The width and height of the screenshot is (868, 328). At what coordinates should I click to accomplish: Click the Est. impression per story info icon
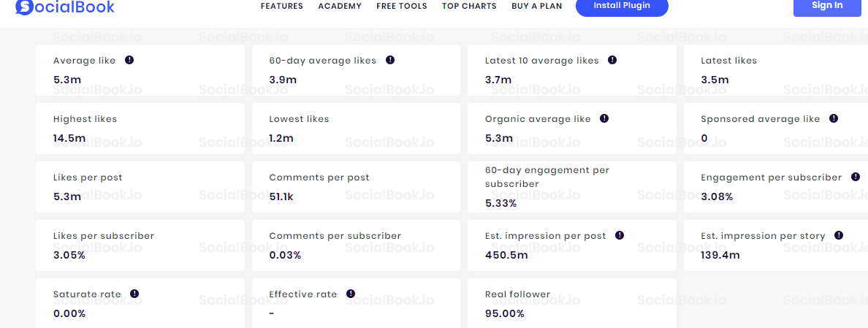coord(839,235)
